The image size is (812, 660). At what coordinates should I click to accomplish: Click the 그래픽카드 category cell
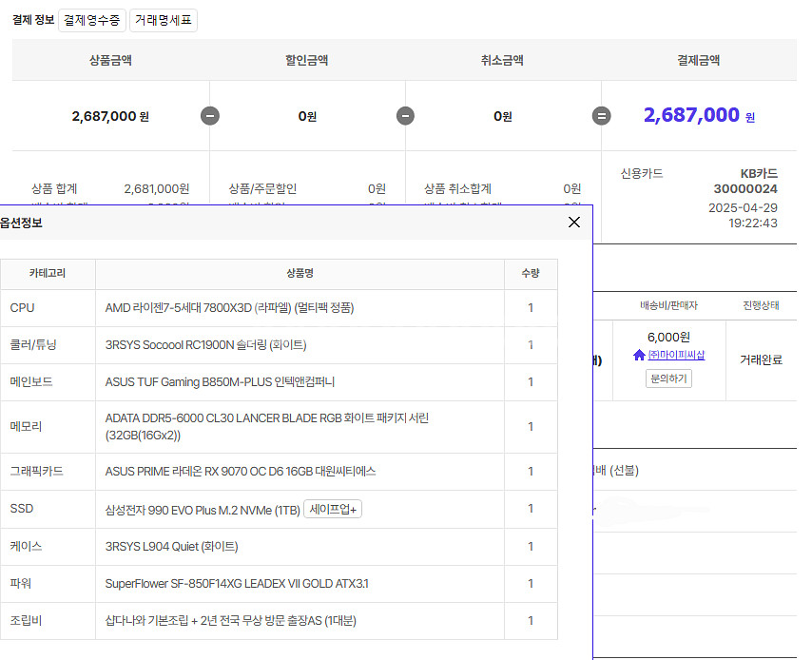(x=48, y=472)
